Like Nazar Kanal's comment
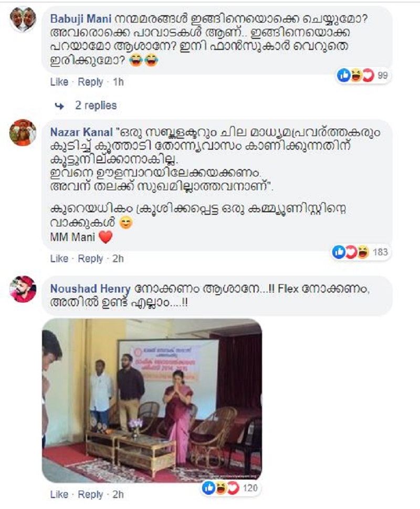This screenshot has width=420, height=509. pos(59,259)
